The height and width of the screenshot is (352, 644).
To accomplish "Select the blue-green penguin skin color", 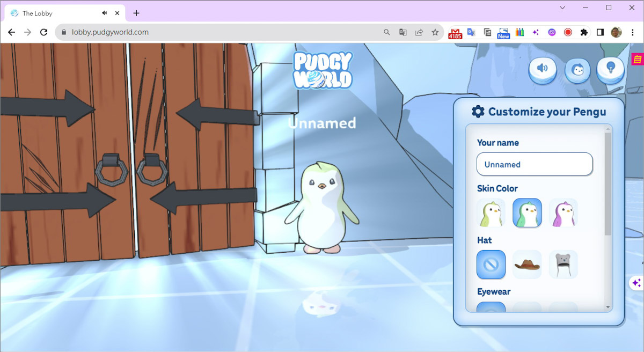I will tap(527, 213).
